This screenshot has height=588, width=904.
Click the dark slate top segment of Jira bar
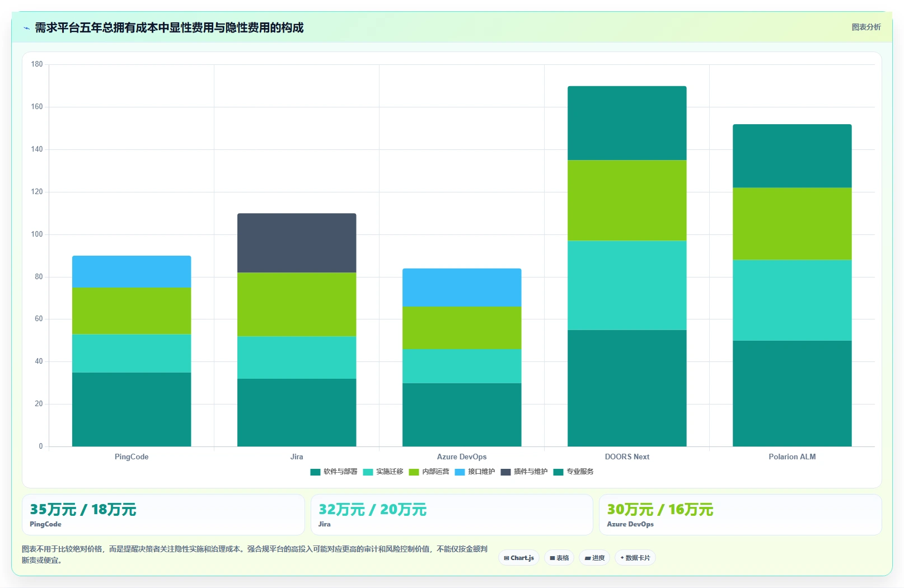(297, 243)
